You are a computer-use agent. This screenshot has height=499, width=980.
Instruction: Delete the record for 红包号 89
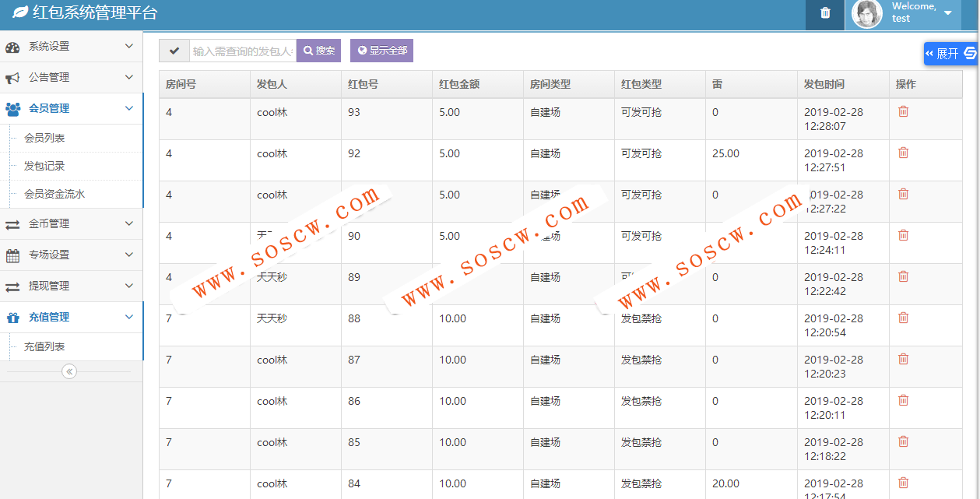click(903, 276)
